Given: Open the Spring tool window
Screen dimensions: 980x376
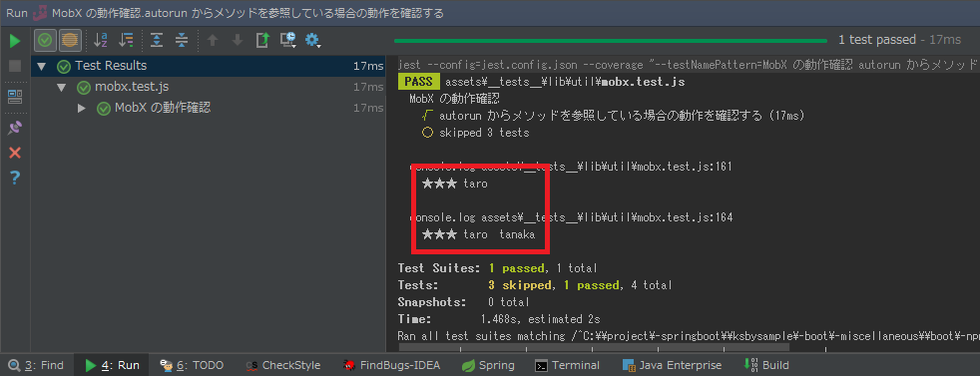Looking at the screenshot, I should coord(488,365).
